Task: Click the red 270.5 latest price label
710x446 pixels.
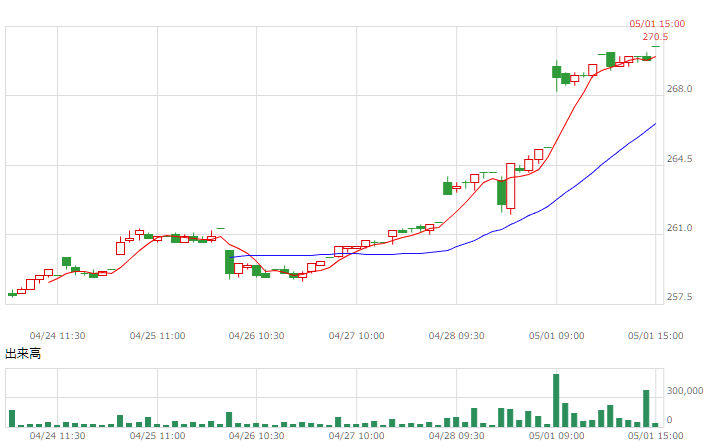Action: coord(655,37)
